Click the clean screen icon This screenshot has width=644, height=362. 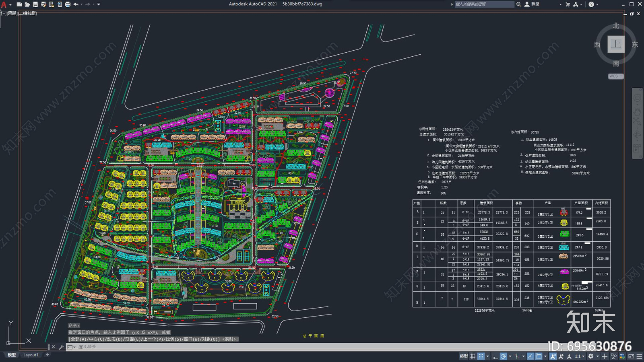631,356
